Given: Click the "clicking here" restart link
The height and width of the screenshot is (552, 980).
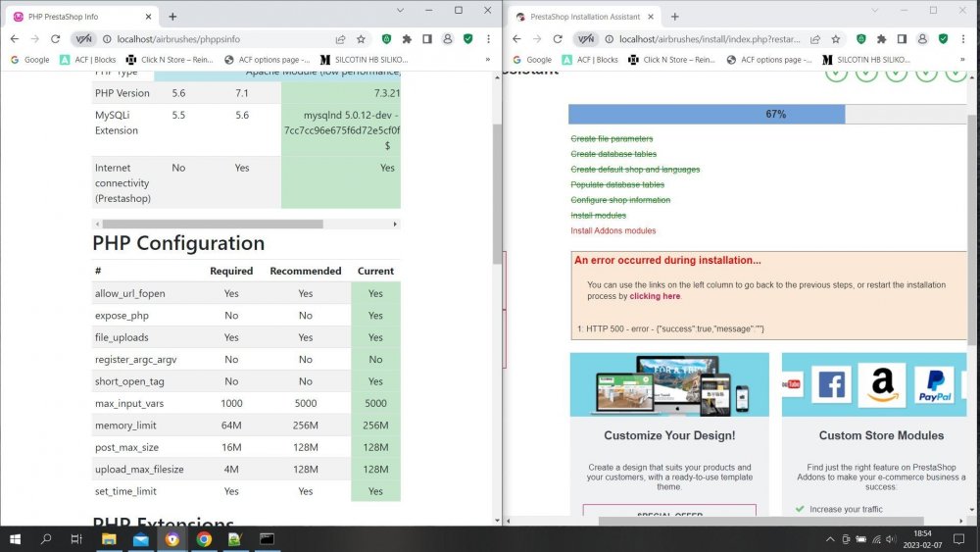Looking at the screenshot, I should pyautogui.click(x=655, y=296).
